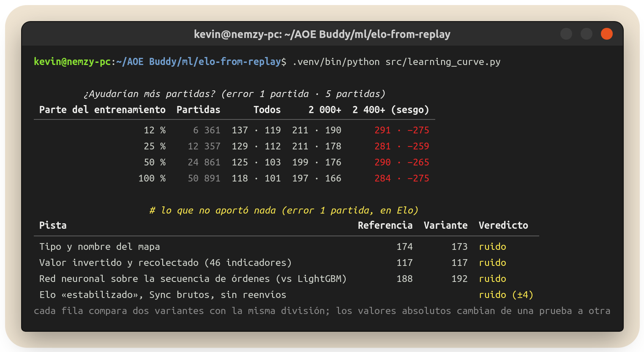Viewport: 644px width, 352px height.
Task: Click the value '197 · 166'
Action: tap(317, 178)
